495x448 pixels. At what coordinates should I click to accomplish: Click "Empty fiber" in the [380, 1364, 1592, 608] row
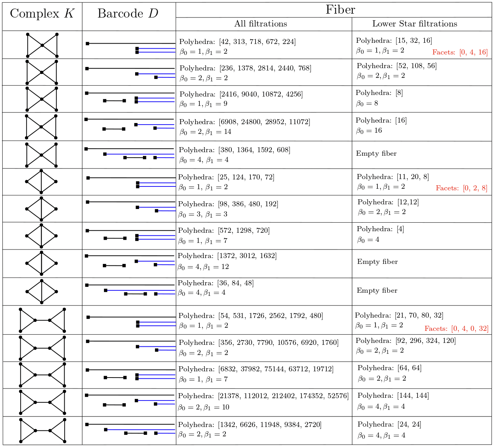(376, 153)
